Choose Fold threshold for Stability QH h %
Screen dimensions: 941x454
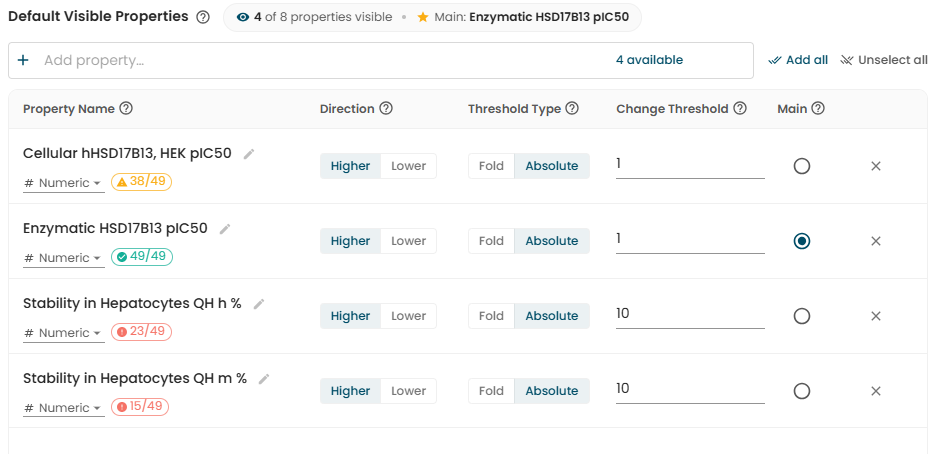pos(492,316)
